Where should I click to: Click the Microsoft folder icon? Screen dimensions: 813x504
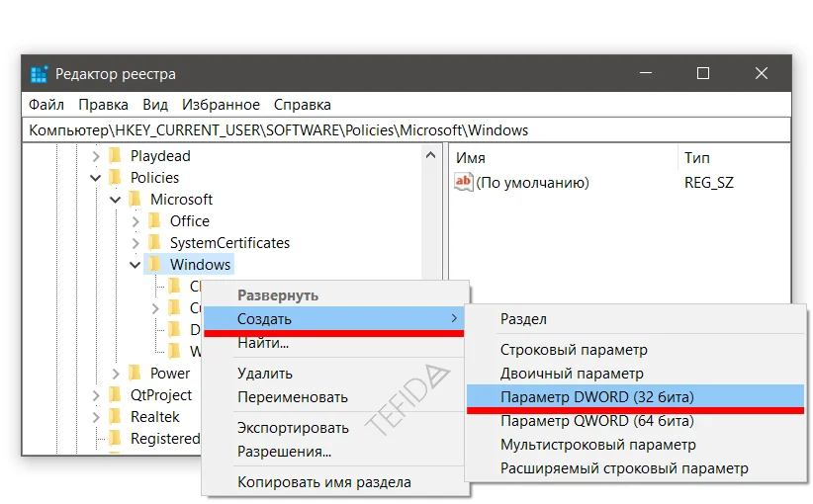point(135,199)
